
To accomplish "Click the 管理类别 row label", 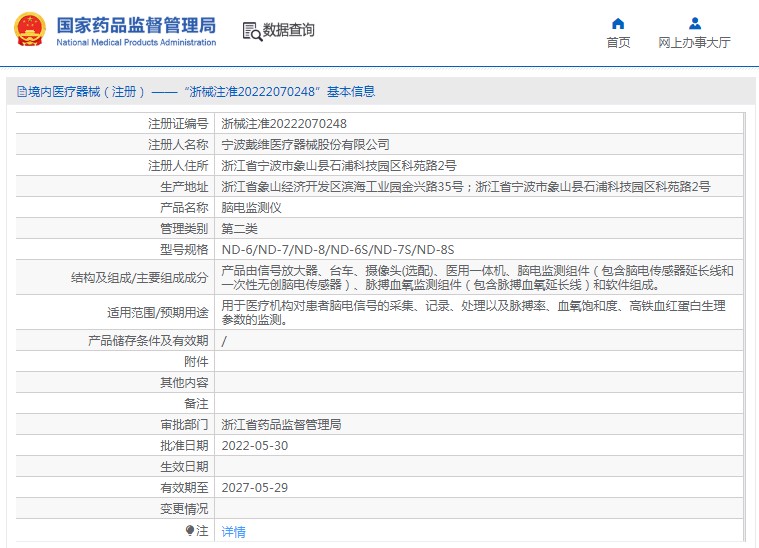I will (184, 228).
